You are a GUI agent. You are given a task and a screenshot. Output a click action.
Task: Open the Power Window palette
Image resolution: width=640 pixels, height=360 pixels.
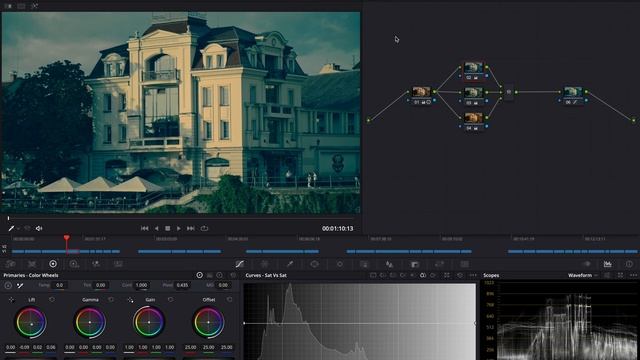[x=314, y=264]
